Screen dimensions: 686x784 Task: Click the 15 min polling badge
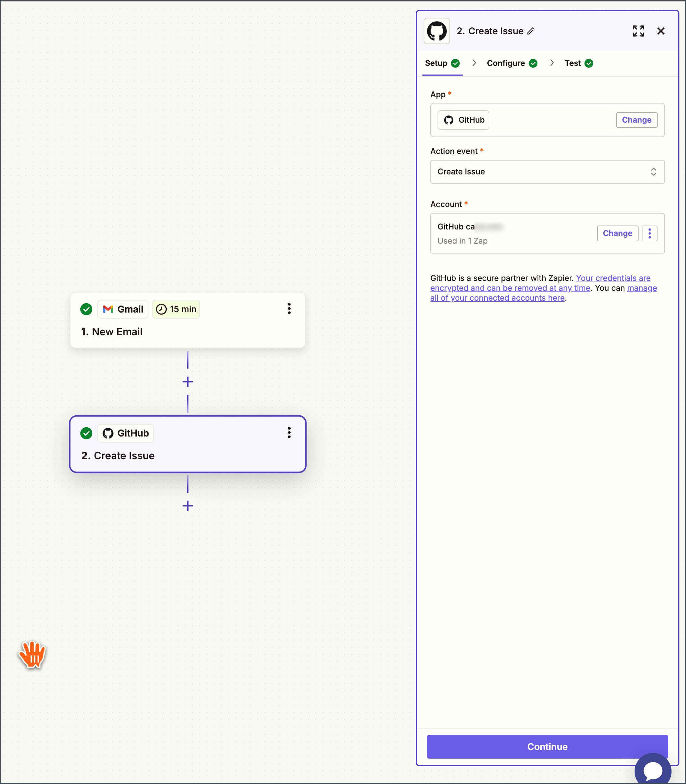(x=176, y=309)
